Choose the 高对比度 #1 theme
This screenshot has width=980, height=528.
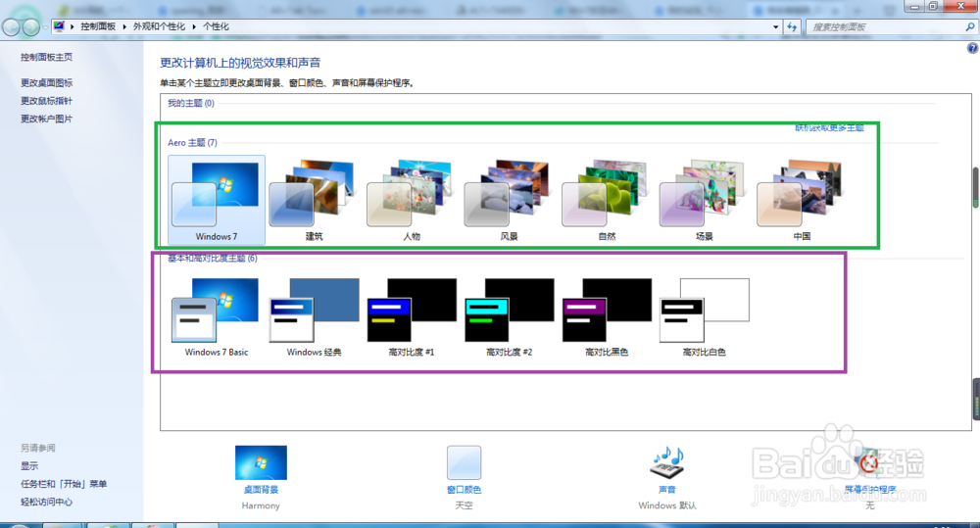[x=412, y=316]
